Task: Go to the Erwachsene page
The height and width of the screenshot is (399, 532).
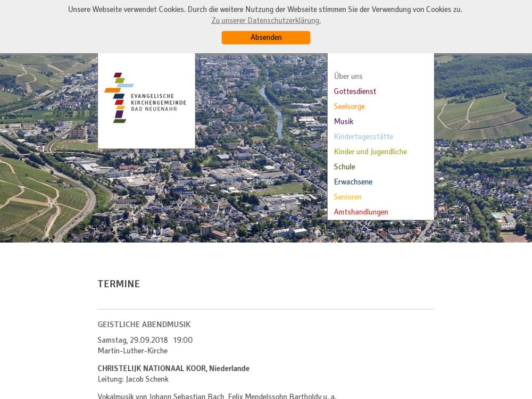Action: pos(353,182)
